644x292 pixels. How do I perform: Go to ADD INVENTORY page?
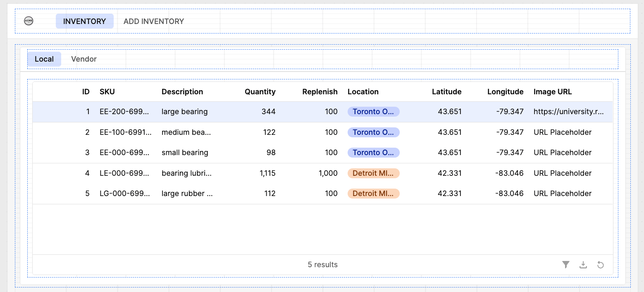[154, 21]
